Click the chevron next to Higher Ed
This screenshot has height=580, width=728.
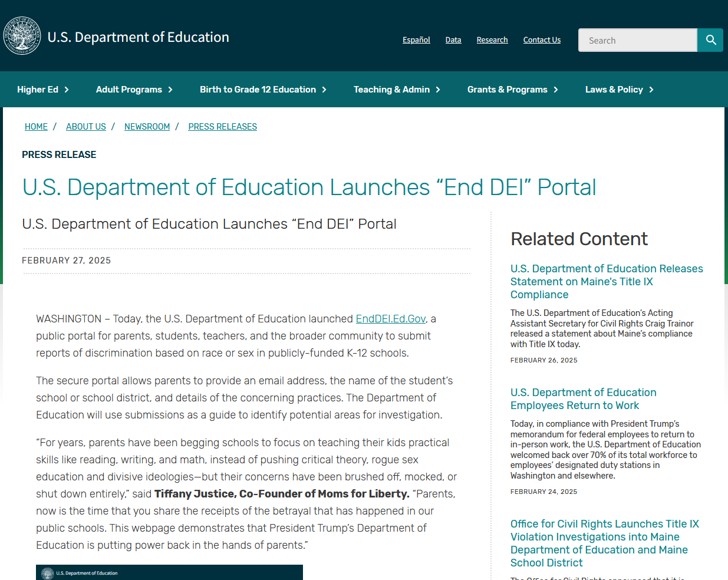67,90
